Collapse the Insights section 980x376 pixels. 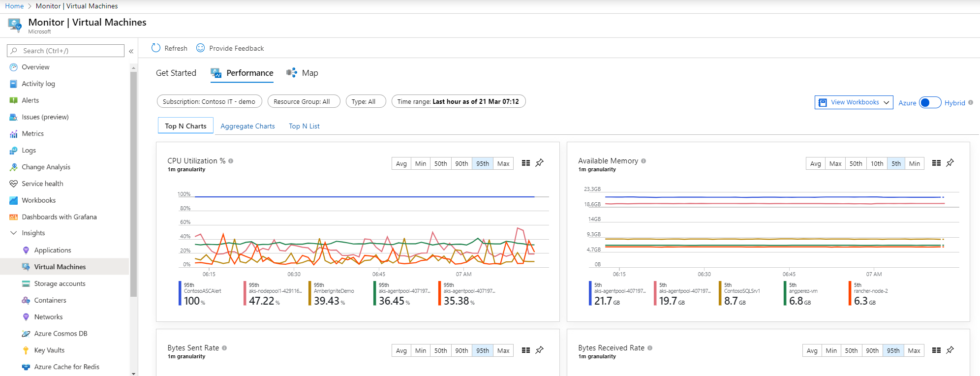point(13,233)
